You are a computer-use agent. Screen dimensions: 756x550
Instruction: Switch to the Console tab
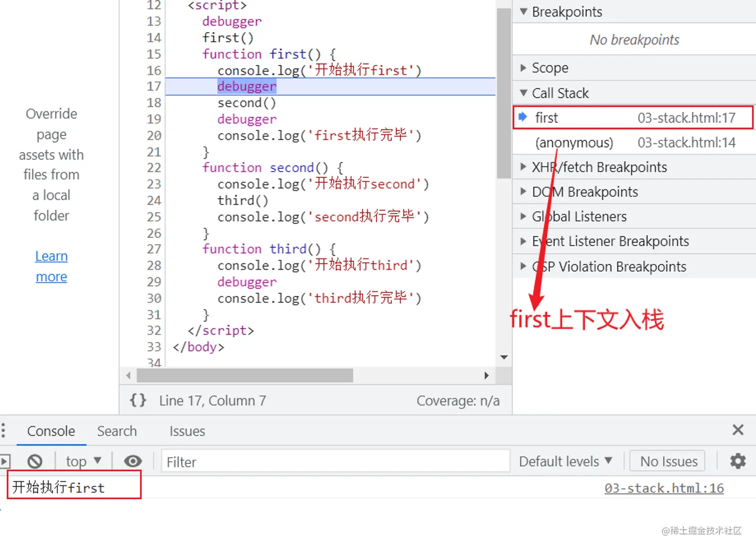(x=51, y=431)
